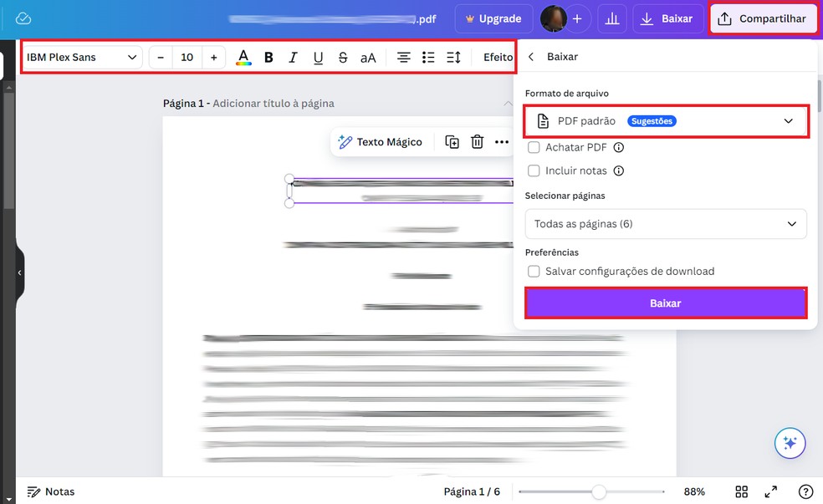Check Salvar configurações de download
This screenshot has width=823, height=504.
click(x=534, y=271)
